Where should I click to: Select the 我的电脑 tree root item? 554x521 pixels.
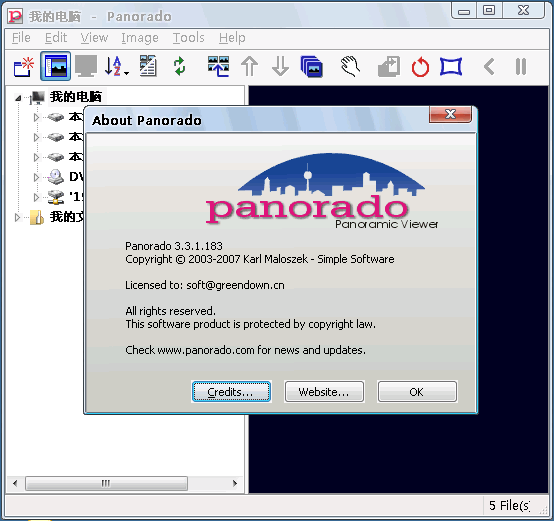(x=76, y=97)
